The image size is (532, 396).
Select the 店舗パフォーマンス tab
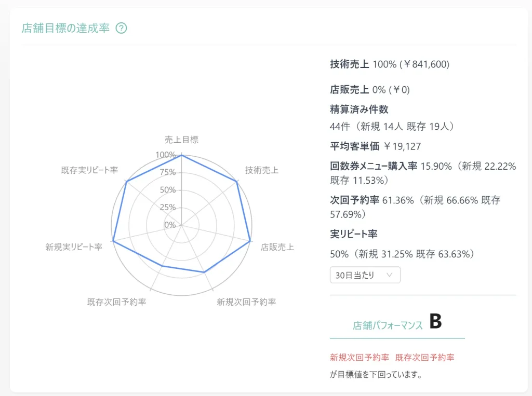[388, 325]
